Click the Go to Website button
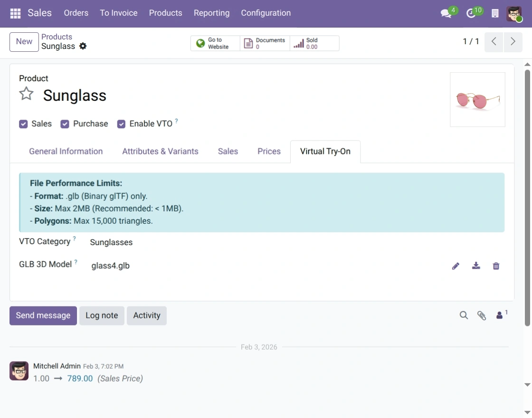Viewport: 532px width, 418px height. click(x=215, y=43)
